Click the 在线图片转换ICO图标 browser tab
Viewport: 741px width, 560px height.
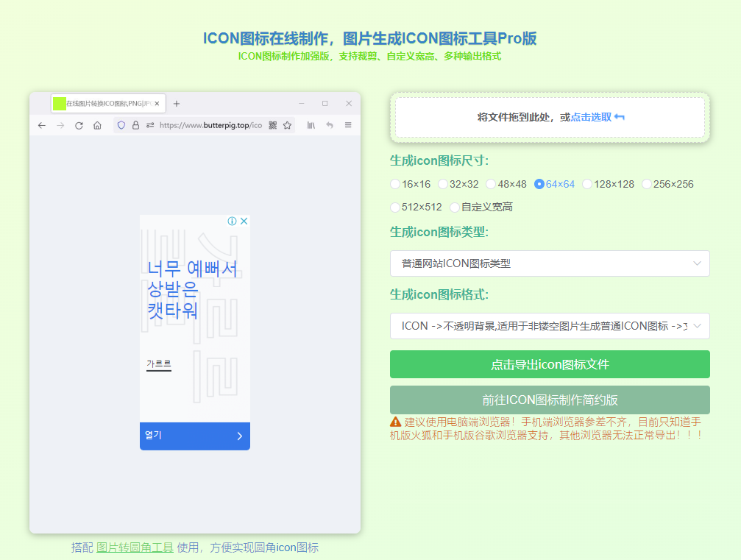pos(107,104)
